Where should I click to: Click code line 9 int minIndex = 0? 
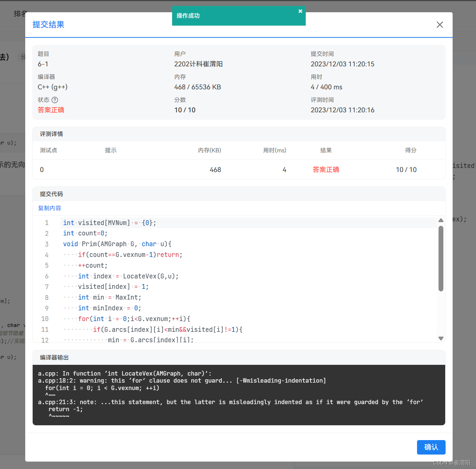[x=110, y=308]
